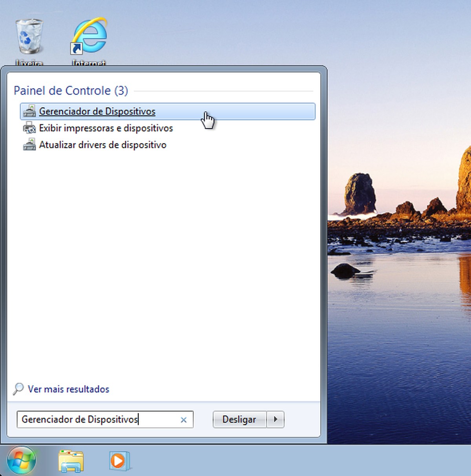
Task: Open Windows Explorer from the taskbar
Action: [71, 461]
